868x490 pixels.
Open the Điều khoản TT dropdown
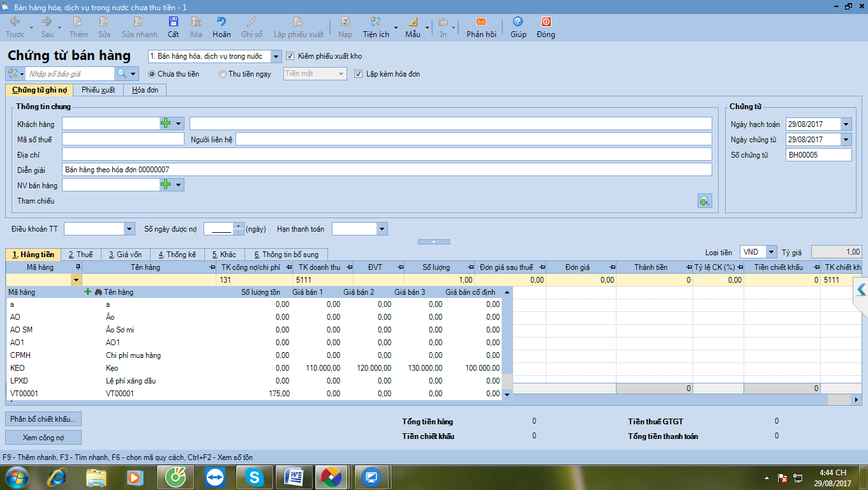[130, 228]
